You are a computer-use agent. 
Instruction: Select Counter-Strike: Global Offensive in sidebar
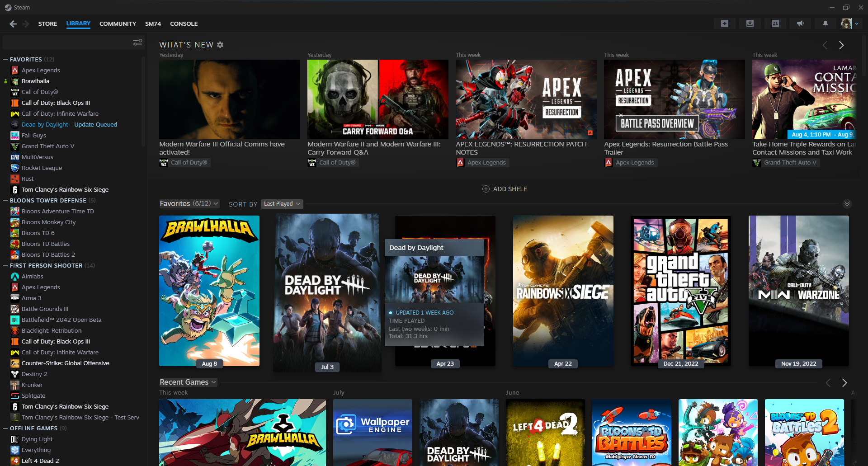click(x=65, y=363)
